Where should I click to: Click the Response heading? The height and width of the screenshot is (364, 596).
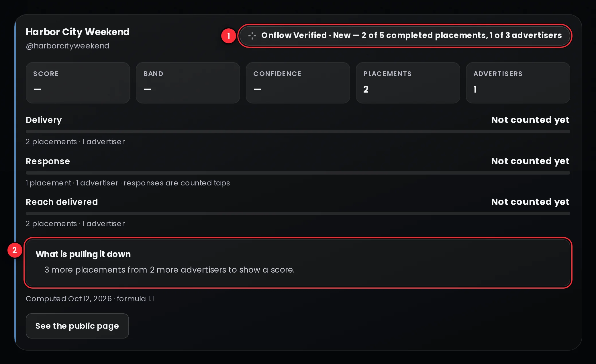point(48,161)
